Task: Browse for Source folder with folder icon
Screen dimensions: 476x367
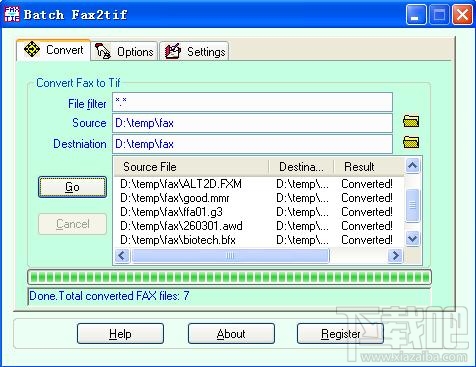Action: [x=411, y=121]
